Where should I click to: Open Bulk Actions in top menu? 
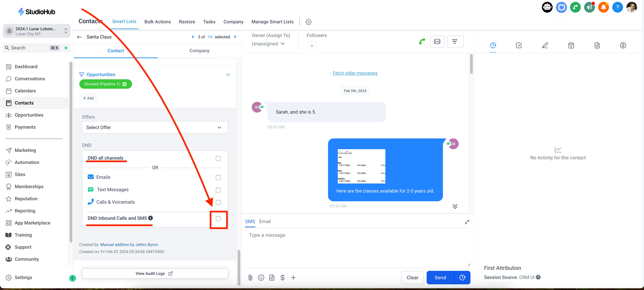coord(157,22)
